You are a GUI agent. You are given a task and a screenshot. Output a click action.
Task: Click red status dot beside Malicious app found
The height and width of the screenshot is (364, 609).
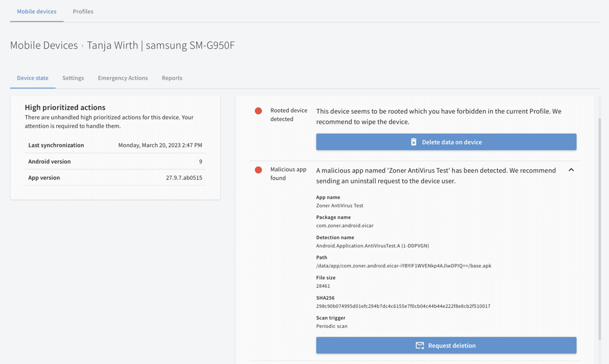pos(258,170)
